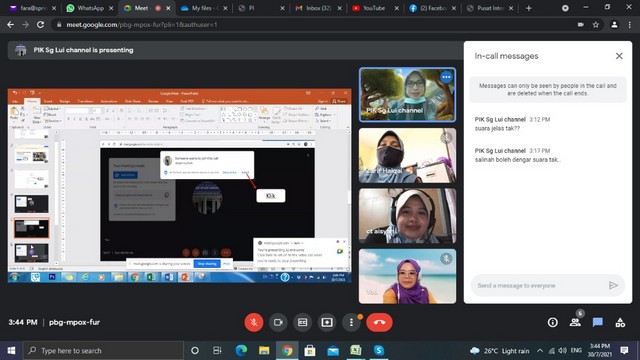
Task: Select the beach background participant tile
Action: click(x=407, y=276)
